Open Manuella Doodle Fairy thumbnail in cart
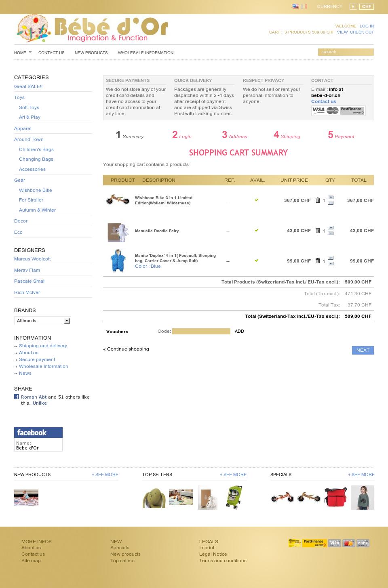This screenshot has height=588, width=388. 118,231
